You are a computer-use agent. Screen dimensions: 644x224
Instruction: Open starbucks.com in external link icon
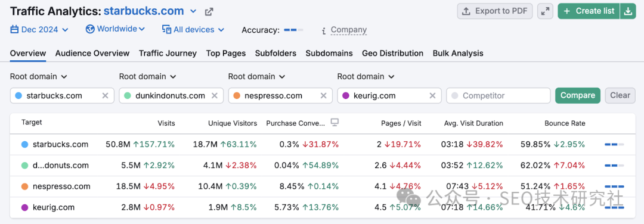click(209, 11)
